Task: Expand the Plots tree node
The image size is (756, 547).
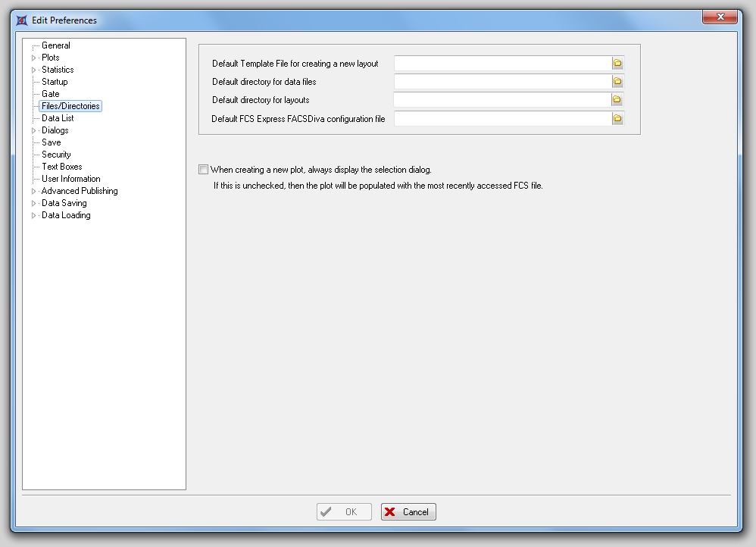Action: click(x=33, y=58)
